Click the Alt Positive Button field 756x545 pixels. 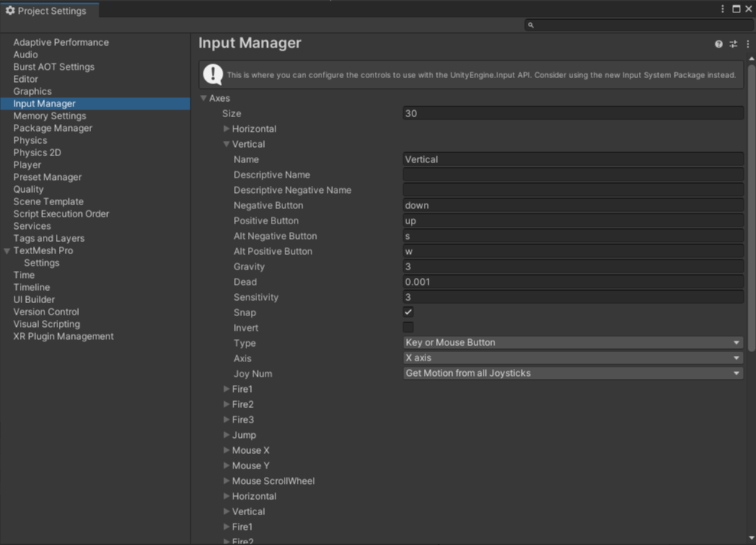pos(573,251)
